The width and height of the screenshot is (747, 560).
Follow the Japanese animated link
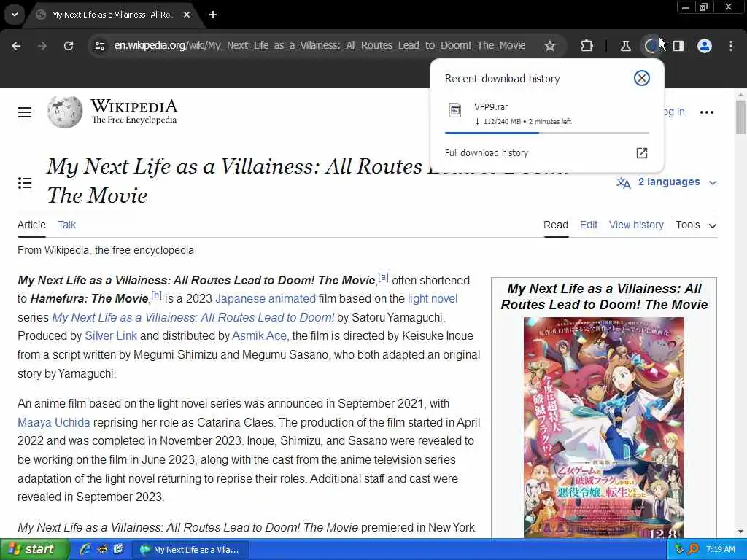coord(266,298)
